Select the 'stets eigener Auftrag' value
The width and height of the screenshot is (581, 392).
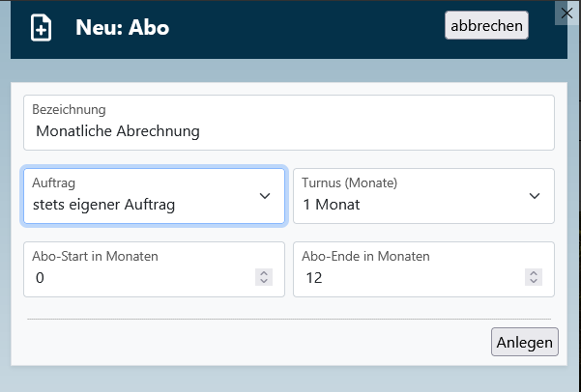click(x=104, y=205)
